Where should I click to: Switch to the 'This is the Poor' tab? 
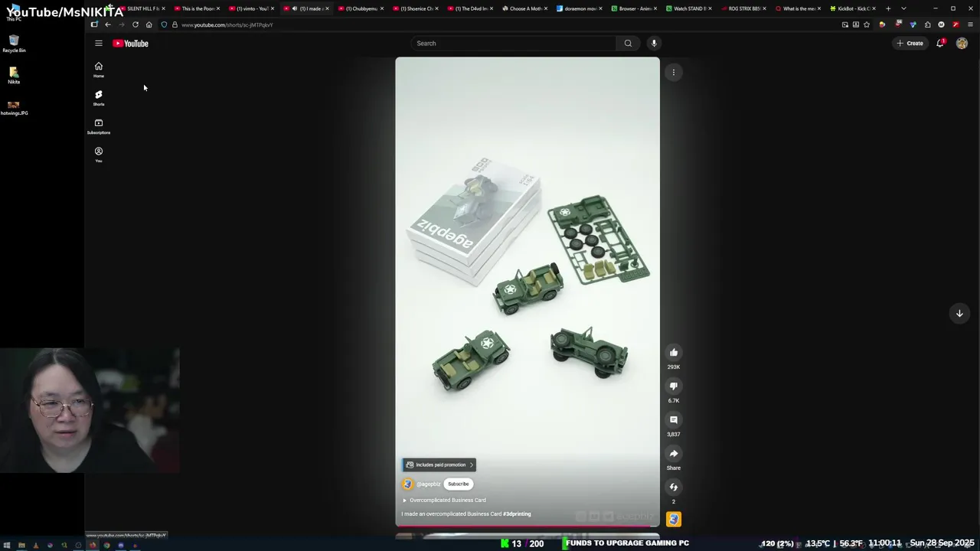(198, 8)
